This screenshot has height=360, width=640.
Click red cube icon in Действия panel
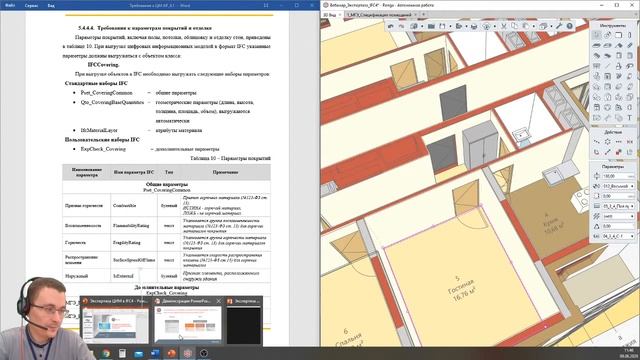tap(619, 152)
